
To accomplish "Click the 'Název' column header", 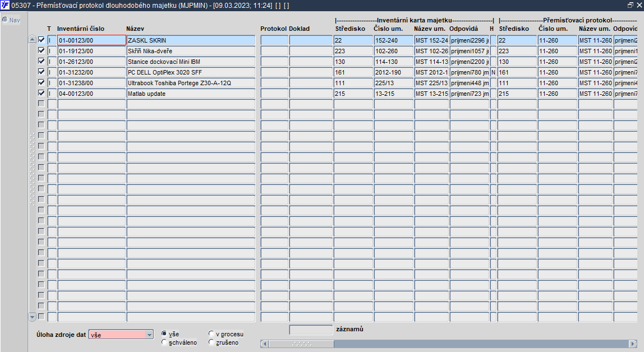I will tap(135, 29).
